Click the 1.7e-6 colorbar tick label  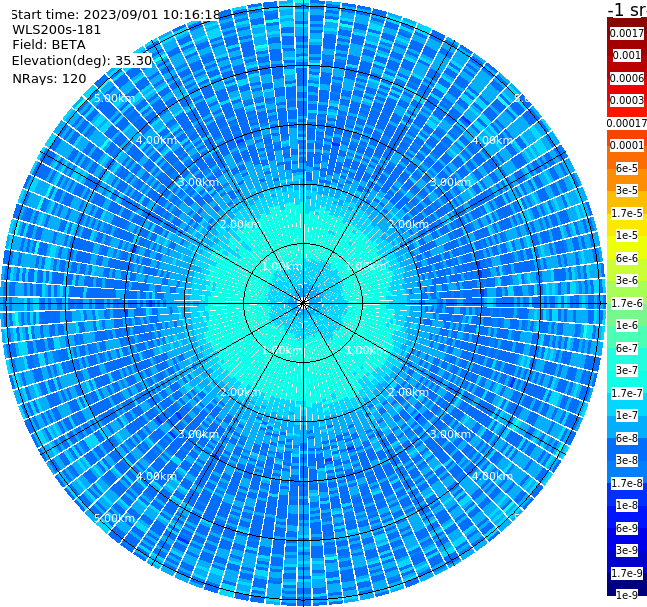627,303
